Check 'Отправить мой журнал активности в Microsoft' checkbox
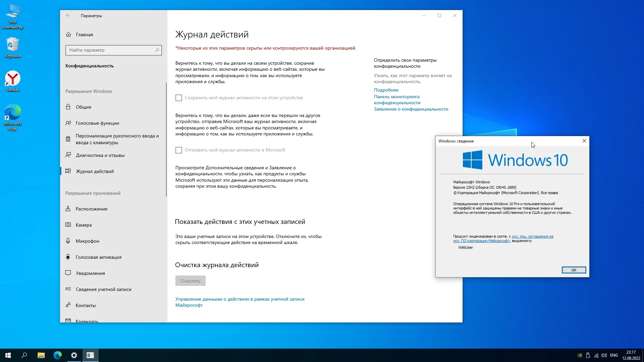The image size is (644, 362). (x=179, y=150)
